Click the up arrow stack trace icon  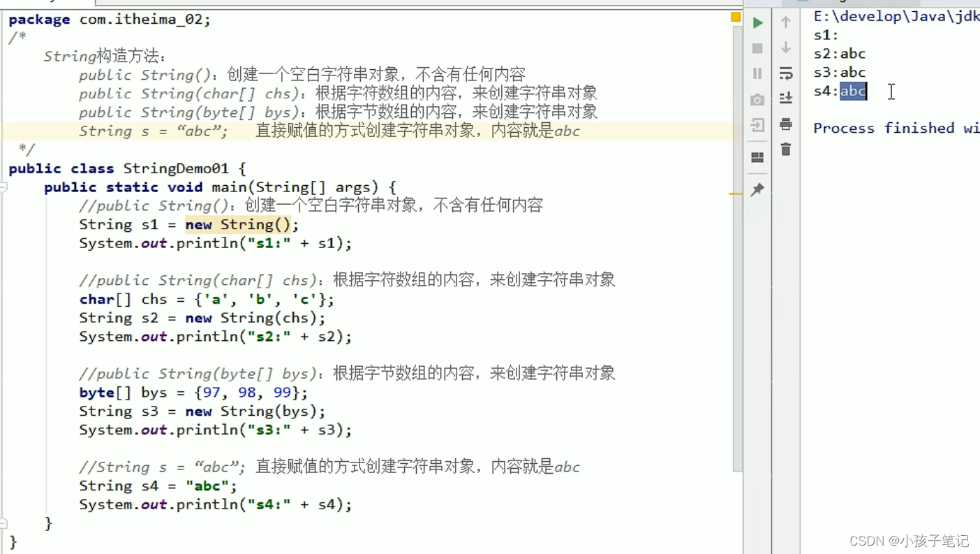click(x=786, y=22)
